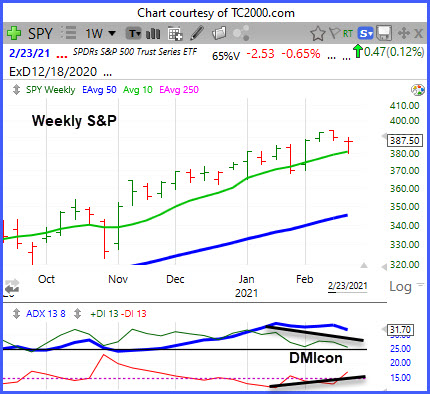Toggle the Log scale button
The height and width of the screenshot is (394, 430).
[x=400, y=287]
